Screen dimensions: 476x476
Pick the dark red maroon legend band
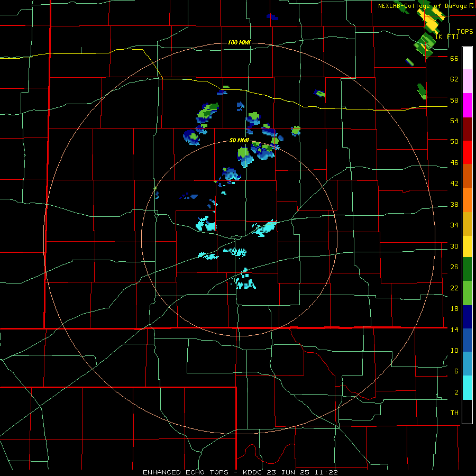(467, 129)
